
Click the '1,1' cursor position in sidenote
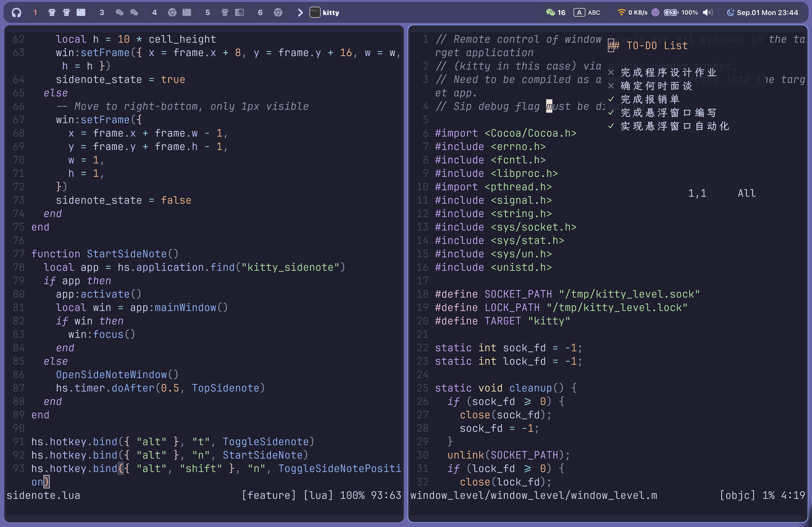click(697, 193)
